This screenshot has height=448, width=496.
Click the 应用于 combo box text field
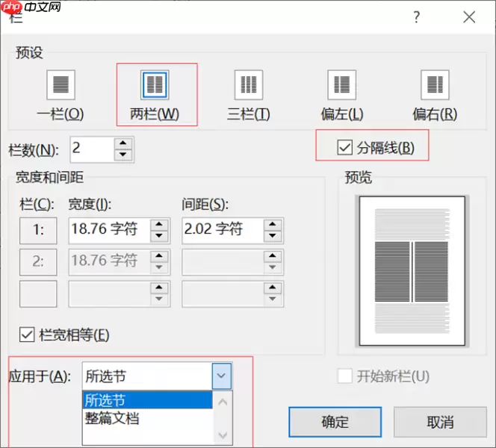147,376
